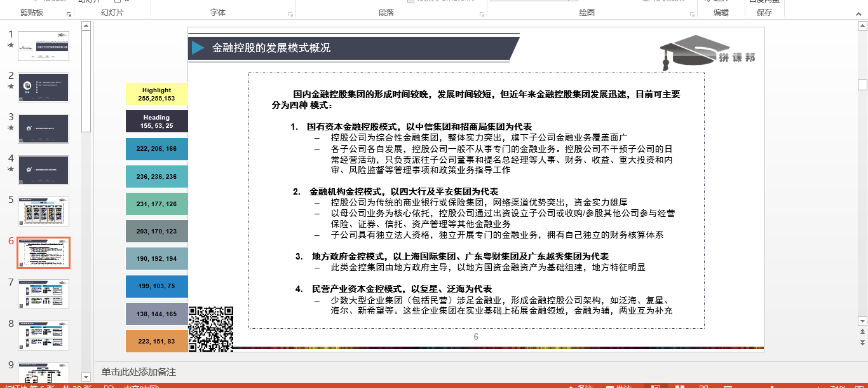
Task: Select the 拼课邦 graduation cap logo
Action: pyautogui.click(x=709, y=52)
